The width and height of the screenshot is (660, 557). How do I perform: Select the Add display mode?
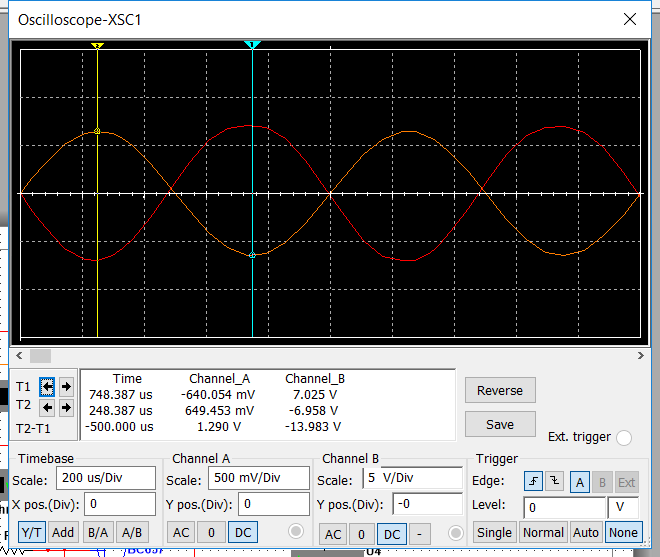tap(64, 533)
